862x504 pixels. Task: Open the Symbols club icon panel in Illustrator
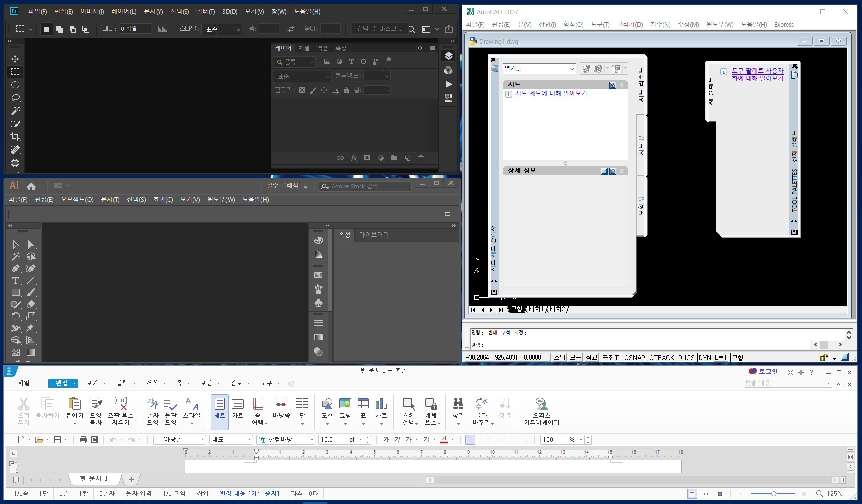[x=318, y=303]
